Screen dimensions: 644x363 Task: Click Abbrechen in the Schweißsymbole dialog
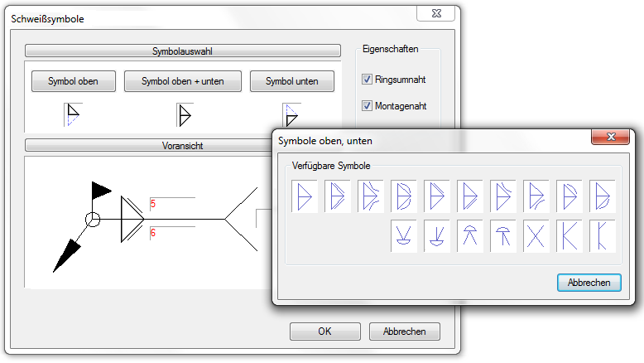pyautogui.click(x=404, y=332)
